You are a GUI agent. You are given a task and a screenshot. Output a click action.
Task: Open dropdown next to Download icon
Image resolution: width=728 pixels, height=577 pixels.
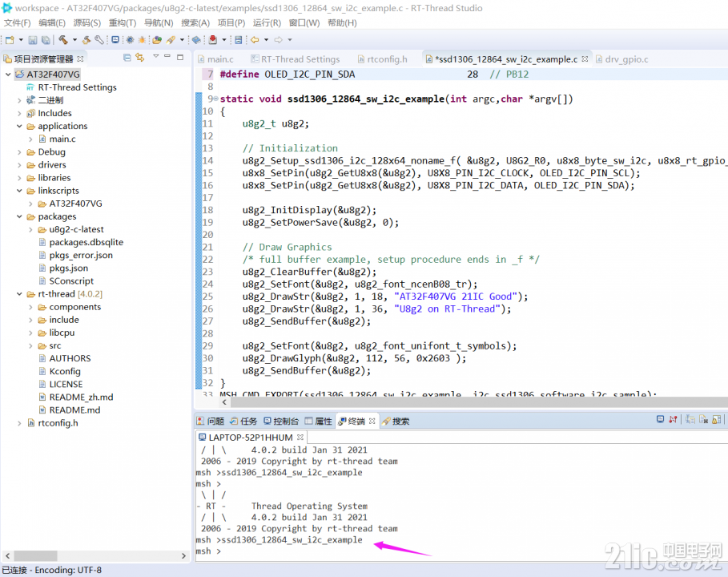coord(224,40)
